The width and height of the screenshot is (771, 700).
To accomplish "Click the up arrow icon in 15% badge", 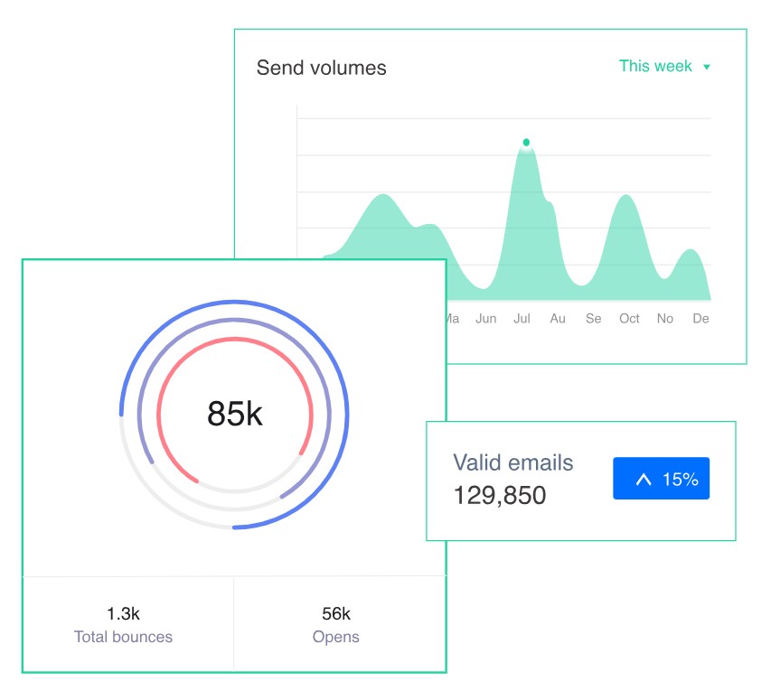I will click(x=644, y=480).
